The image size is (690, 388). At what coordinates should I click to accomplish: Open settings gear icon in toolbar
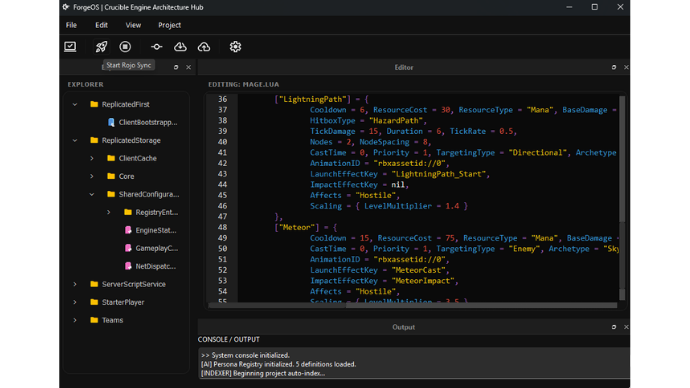point(235,47)
